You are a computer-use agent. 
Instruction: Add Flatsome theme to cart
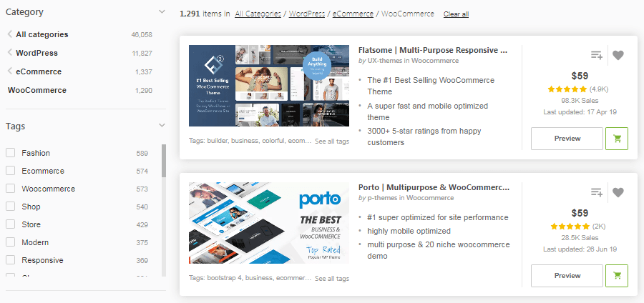(x=616, y=139)
